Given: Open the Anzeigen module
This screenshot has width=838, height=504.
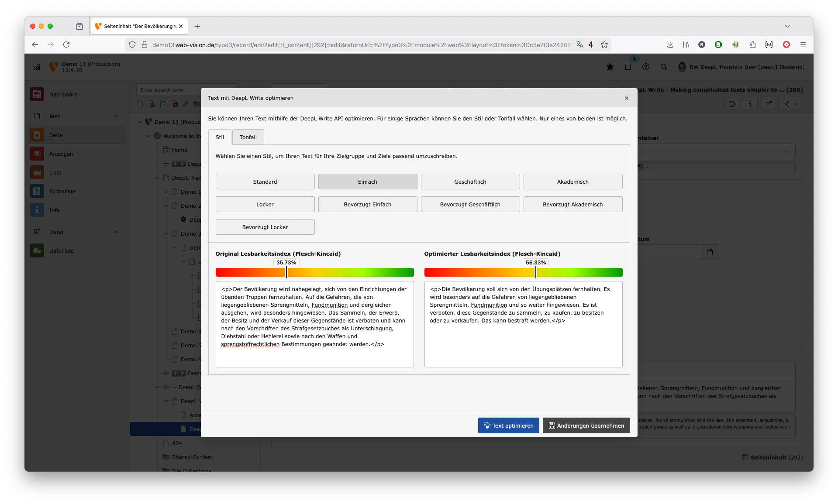Looking at the screenshot, I should [x=76, y=154].
